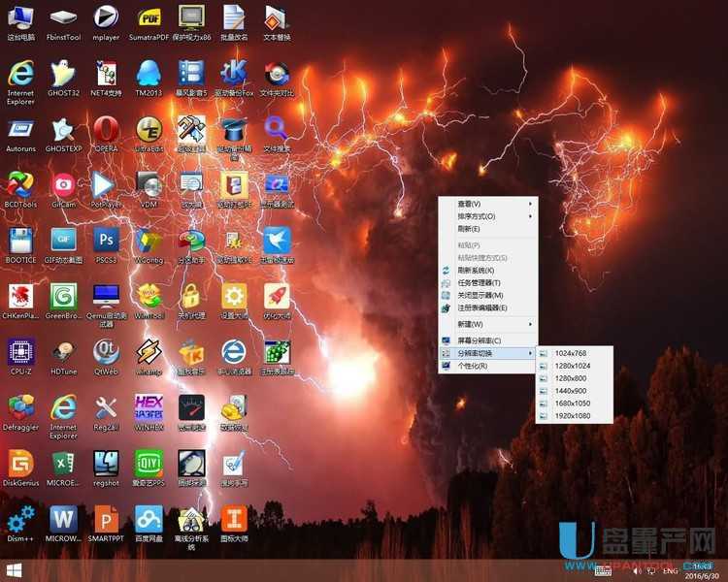Open the DiskGenius icon
Screen dimensions: 728x582
point(21,469)
